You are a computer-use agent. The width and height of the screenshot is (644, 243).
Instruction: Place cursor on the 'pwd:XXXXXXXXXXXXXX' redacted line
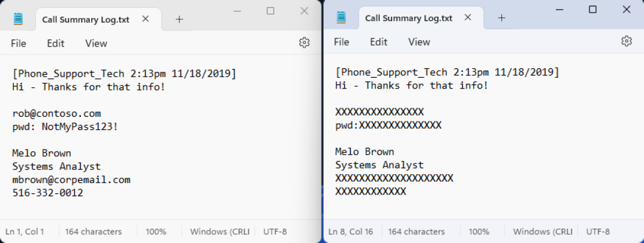(x=388, y=125)
